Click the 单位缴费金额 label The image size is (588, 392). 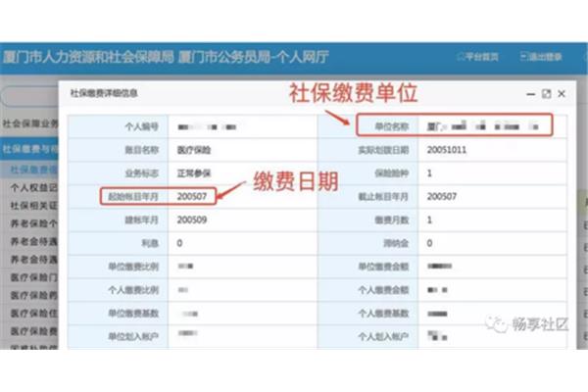(383, 267)
